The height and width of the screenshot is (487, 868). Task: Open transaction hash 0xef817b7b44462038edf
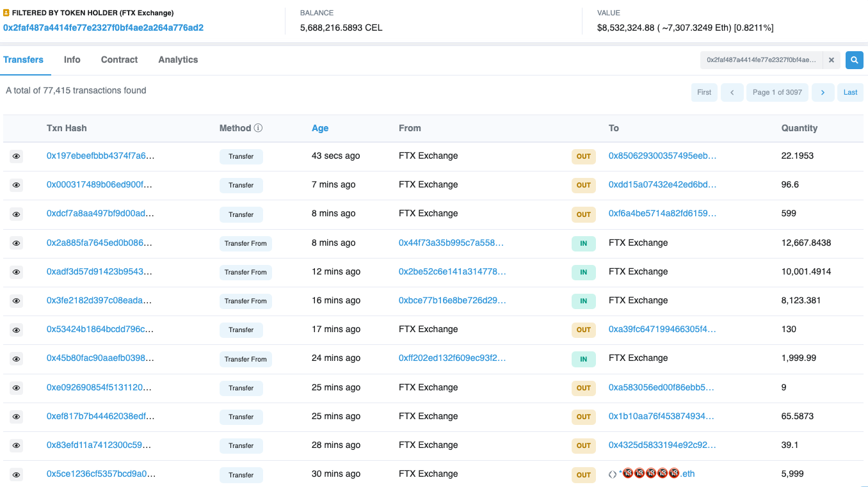(100, 416)
